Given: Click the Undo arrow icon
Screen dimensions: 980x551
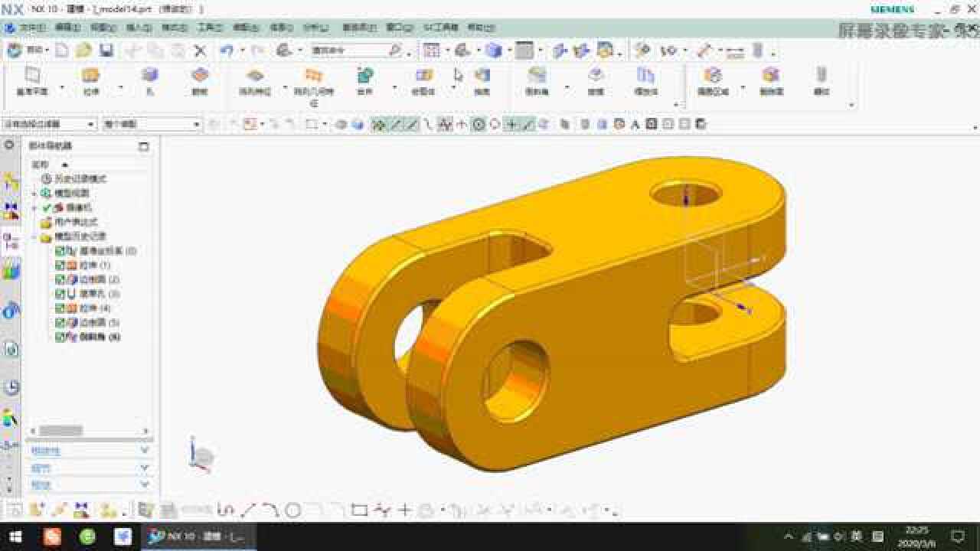Looking at the screenshot, I should click(x=226, y=51).
